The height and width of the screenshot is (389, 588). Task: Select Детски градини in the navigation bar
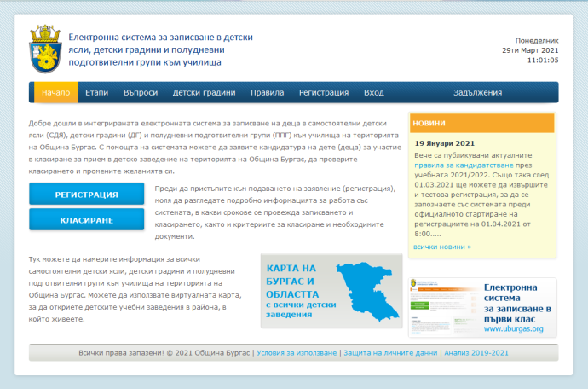click(204, 92)
